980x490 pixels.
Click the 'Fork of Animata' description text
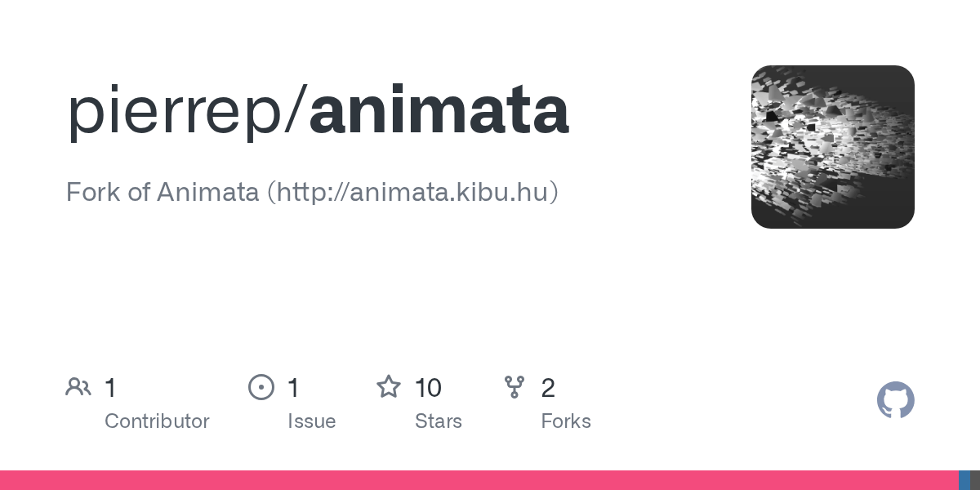pos(163,192)
